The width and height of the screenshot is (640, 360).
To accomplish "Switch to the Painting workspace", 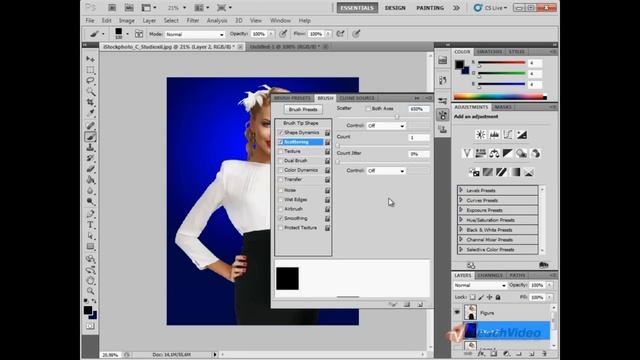I will click(430, 8).
